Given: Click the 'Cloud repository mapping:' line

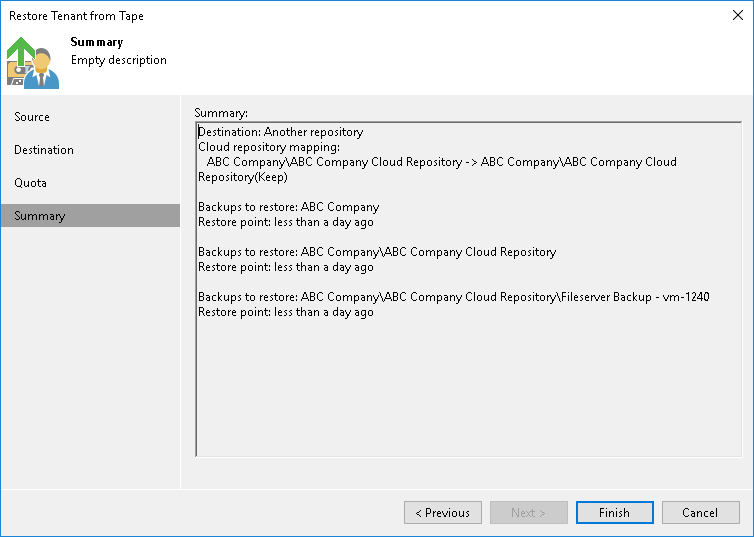Looking at the screenshot, I should 269,147.
